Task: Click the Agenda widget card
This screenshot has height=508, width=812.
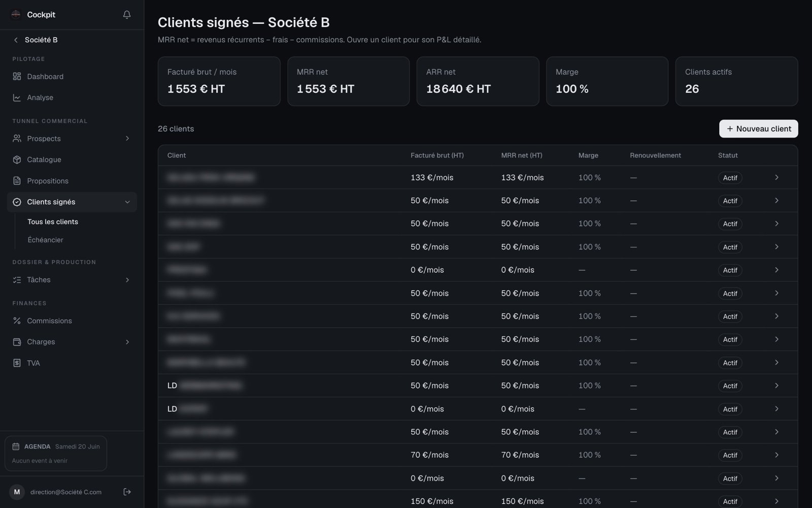Action: [x=56, y=453]
